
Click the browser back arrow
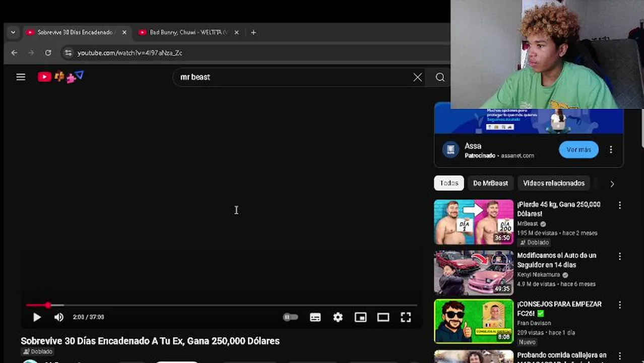pos(14,52)
